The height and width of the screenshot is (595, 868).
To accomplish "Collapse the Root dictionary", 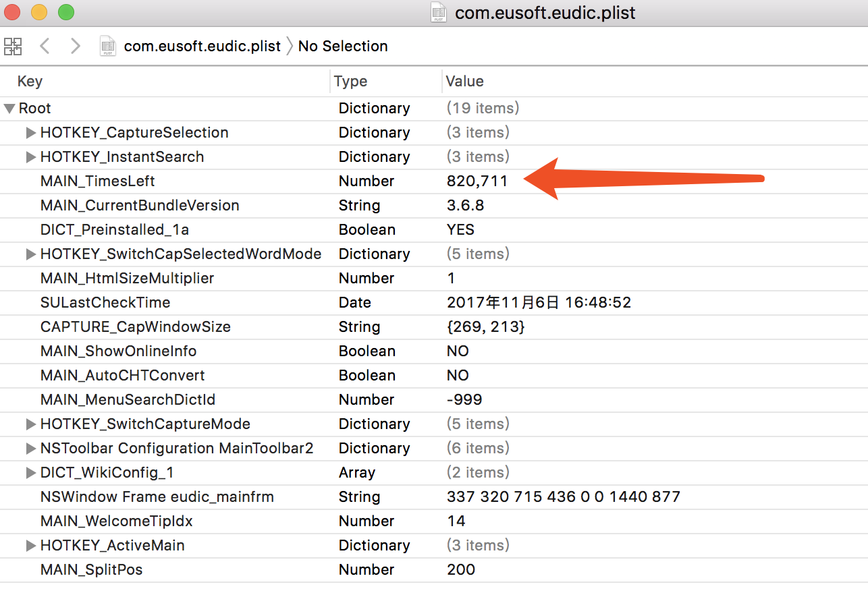I will click(x=9, y=109).
